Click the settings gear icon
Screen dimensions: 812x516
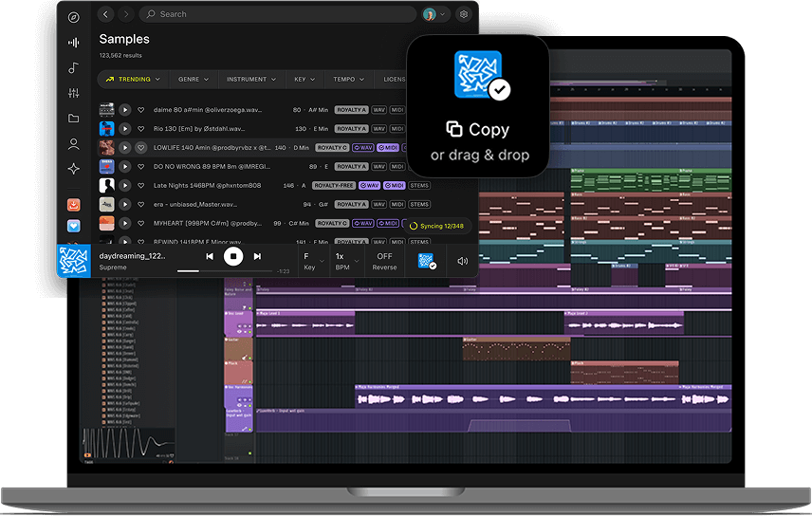click(463, 15)
